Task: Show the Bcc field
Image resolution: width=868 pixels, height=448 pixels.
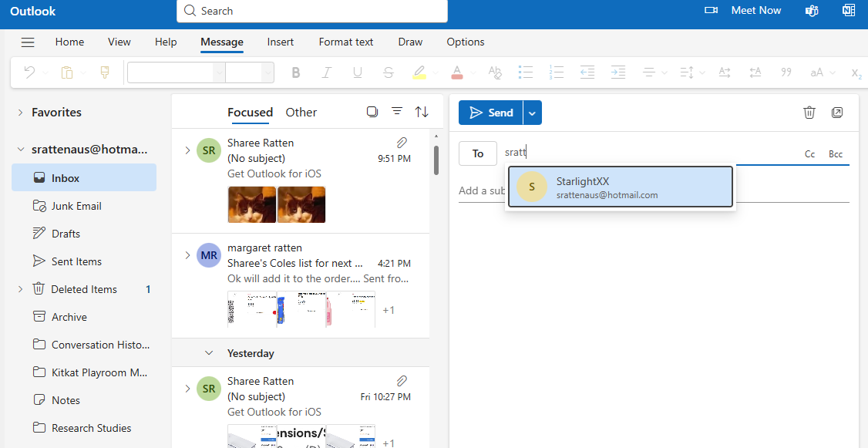Action: 836,154
